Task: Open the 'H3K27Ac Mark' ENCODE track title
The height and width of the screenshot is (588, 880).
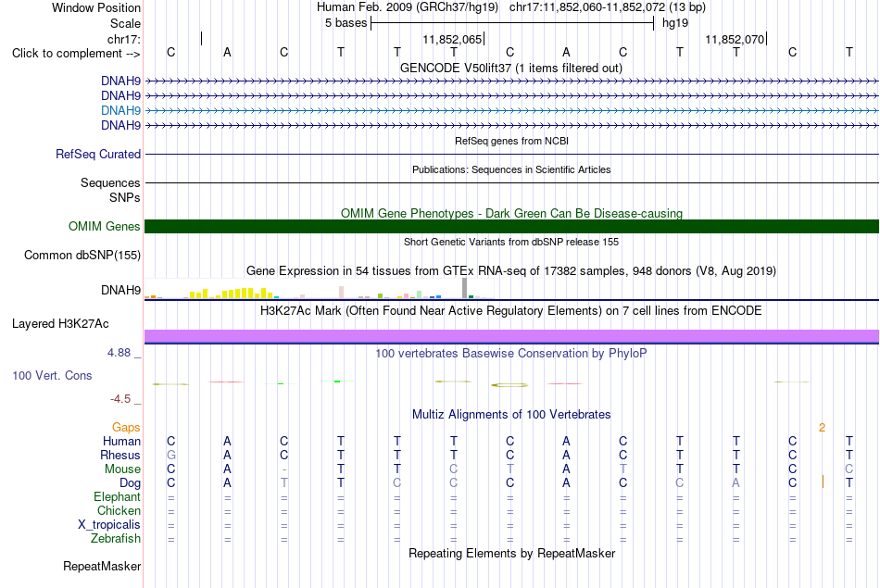Action: 511,311
